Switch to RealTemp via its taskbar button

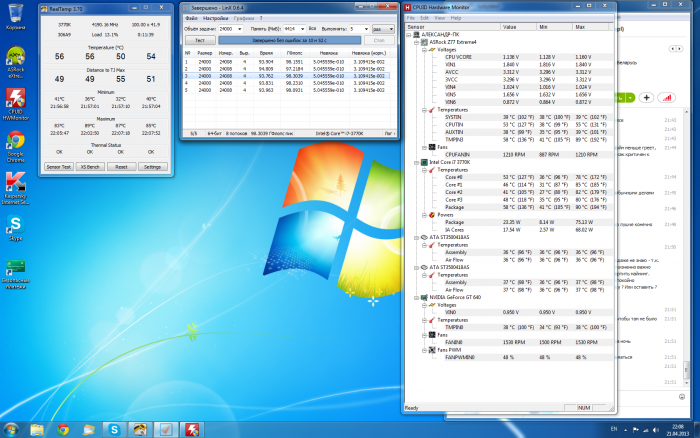pyautogui.click(x=140, y=430)
